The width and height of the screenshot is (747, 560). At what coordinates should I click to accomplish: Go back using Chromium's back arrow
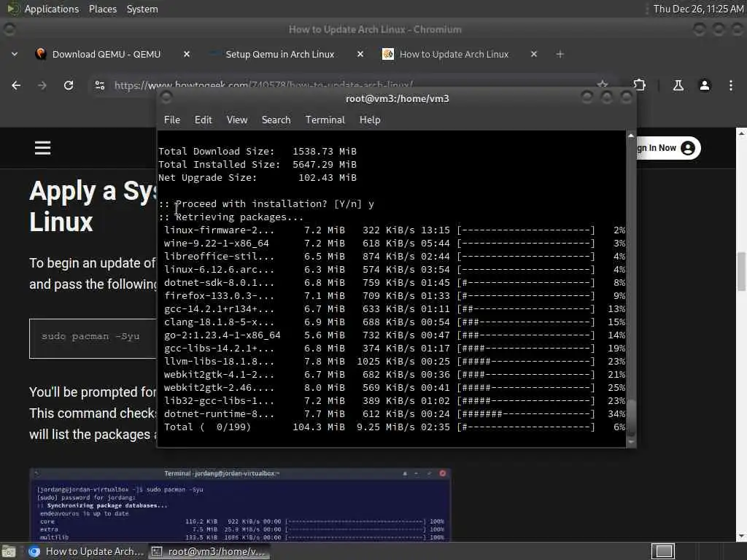point(16,85)
